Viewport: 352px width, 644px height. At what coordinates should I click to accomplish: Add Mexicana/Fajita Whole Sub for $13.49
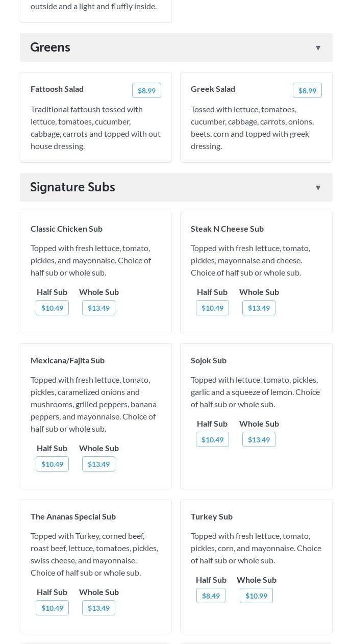coord(98,464)
